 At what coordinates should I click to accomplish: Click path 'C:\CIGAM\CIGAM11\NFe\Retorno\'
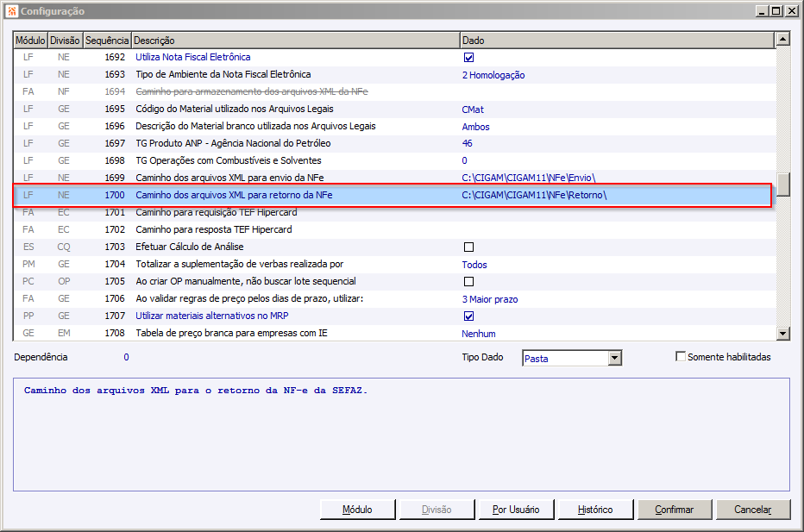(534, 195)
